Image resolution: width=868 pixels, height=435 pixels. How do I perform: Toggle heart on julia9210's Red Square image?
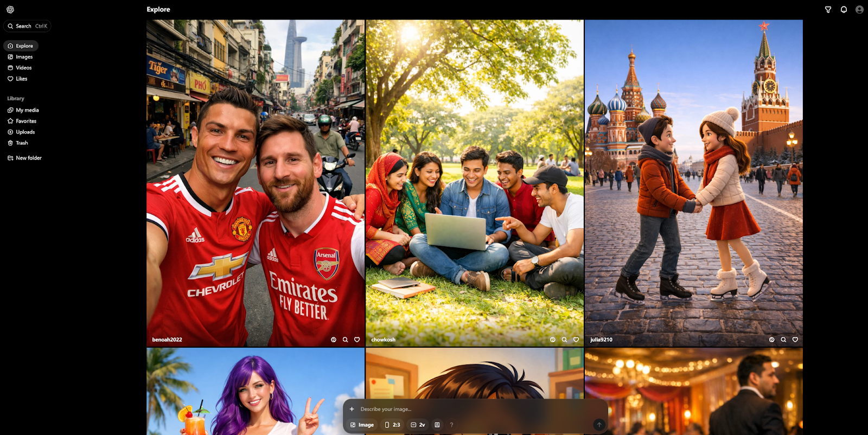(x=795, y=340)
